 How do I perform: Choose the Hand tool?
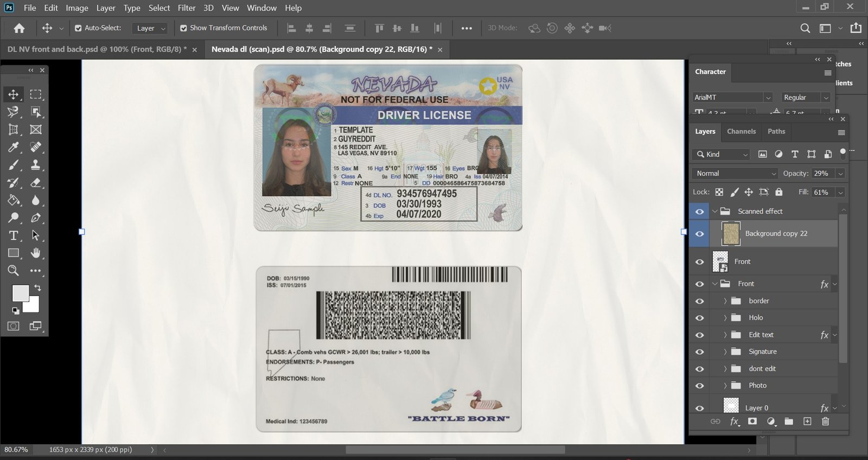36,253
